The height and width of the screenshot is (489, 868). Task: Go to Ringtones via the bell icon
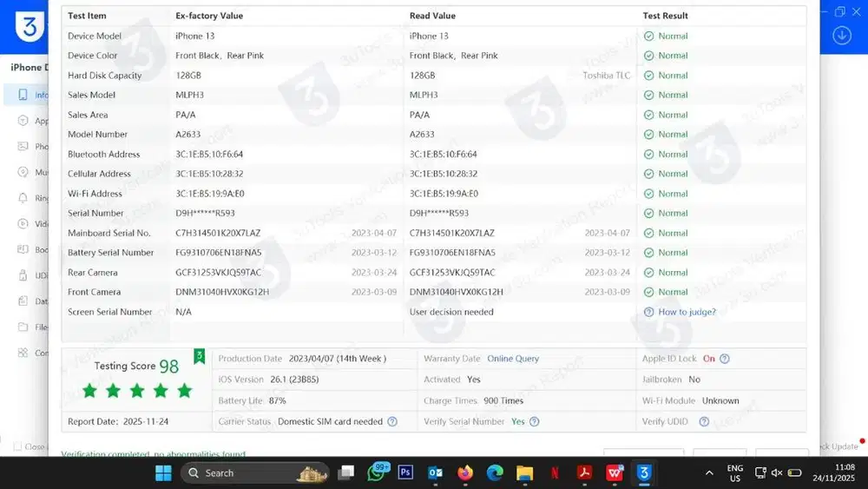(x=23, y=198)
